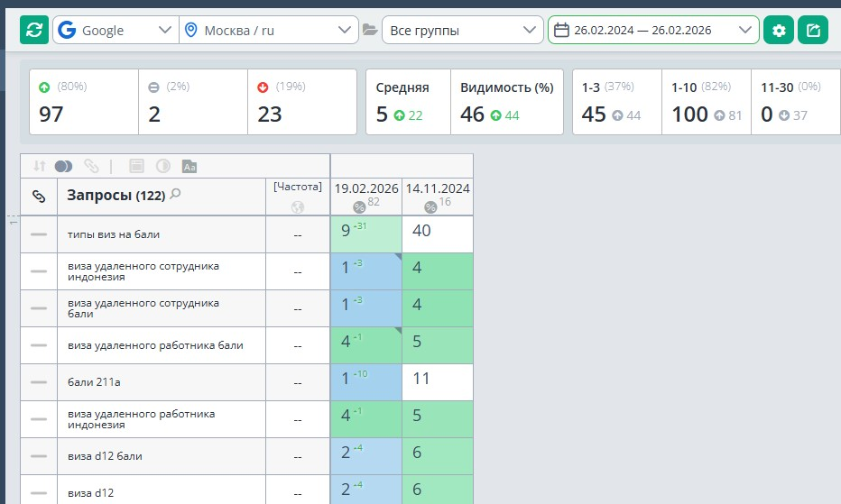Select query виза удаленного сотрудника бали

(x=143, y=308)
